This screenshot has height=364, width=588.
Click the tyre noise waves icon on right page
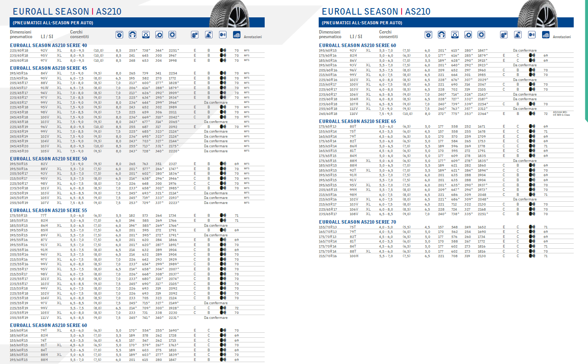click(532, 35)
